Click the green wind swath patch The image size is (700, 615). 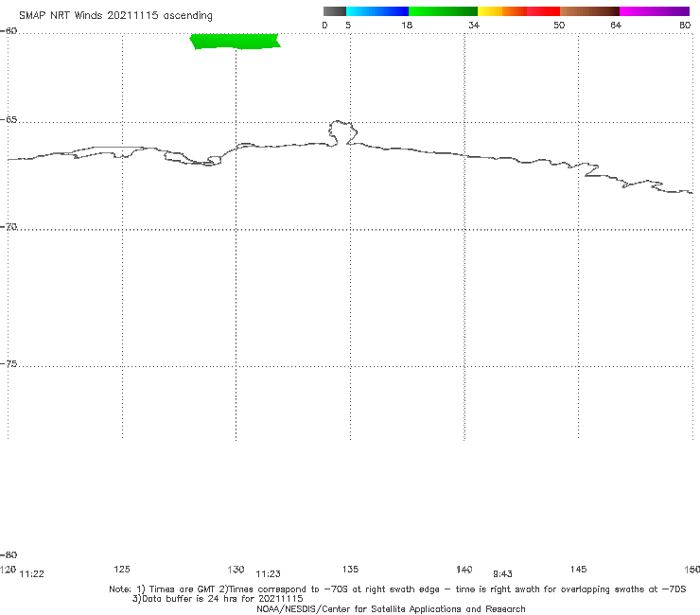point(236,41)
